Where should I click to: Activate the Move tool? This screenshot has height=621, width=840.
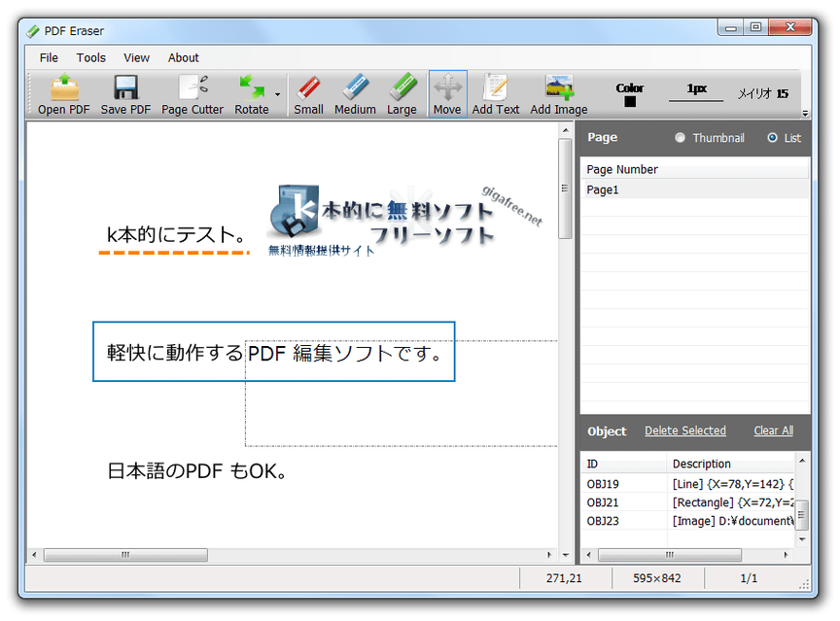[x=447, y=94]
